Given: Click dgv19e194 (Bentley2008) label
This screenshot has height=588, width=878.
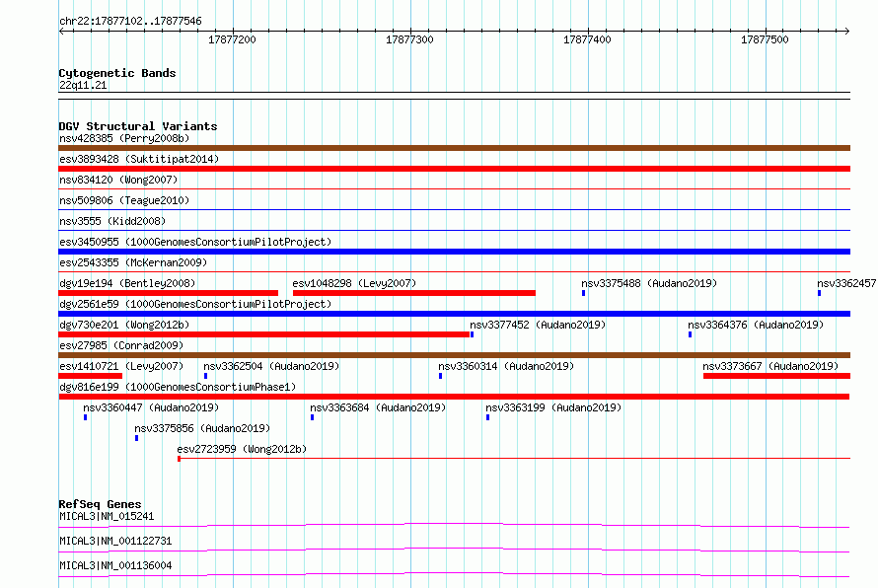Looking at the screenshot, I should [x=127, y=283].
